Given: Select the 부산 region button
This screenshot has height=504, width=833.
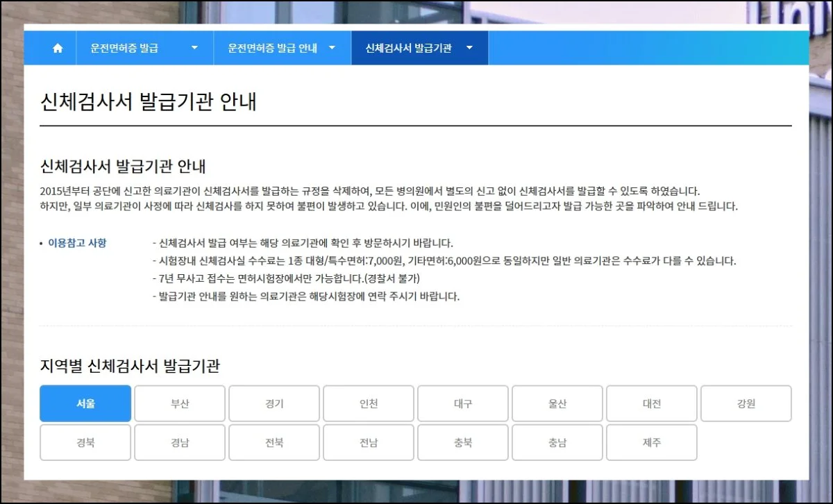Looking at the screenshot, I should [180, 403].
